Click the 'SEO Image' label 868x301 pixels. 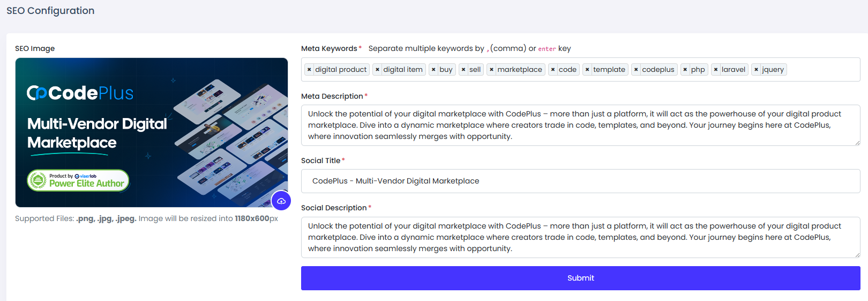click(35, 48)
